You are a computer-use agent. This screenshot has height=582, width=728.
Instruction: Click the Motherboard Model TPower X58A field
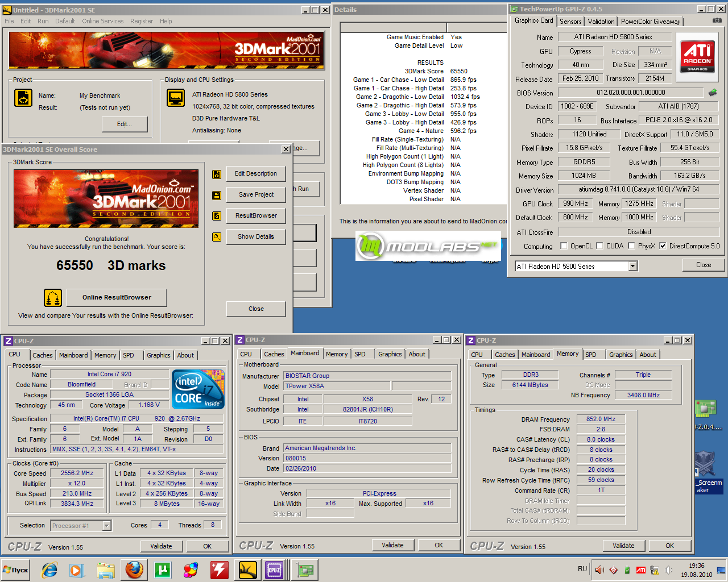click(x=337, y=386)
